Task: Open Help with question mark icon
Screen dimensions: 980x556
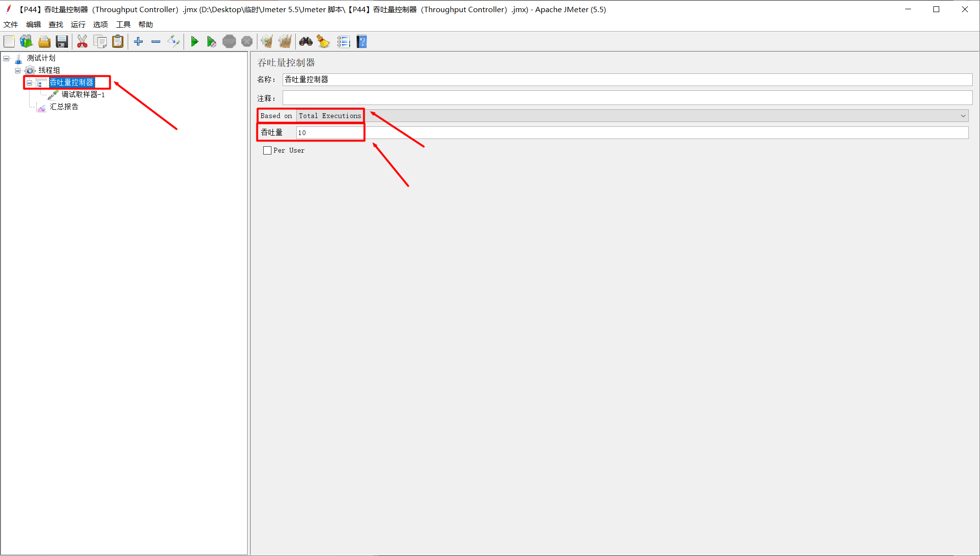Action: pyautogui.click(x=362, y=42)
